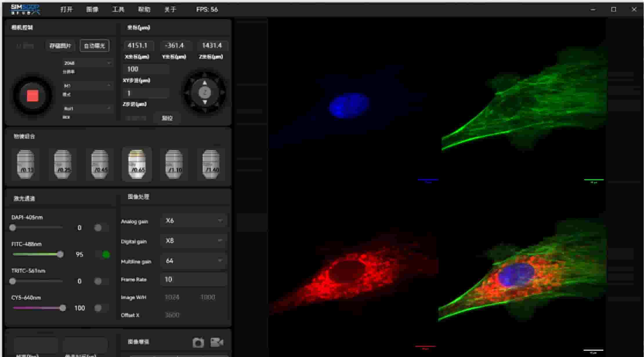Click the TRITC-561nm slider handle
The image size is (644, 357).
(12, 281)
